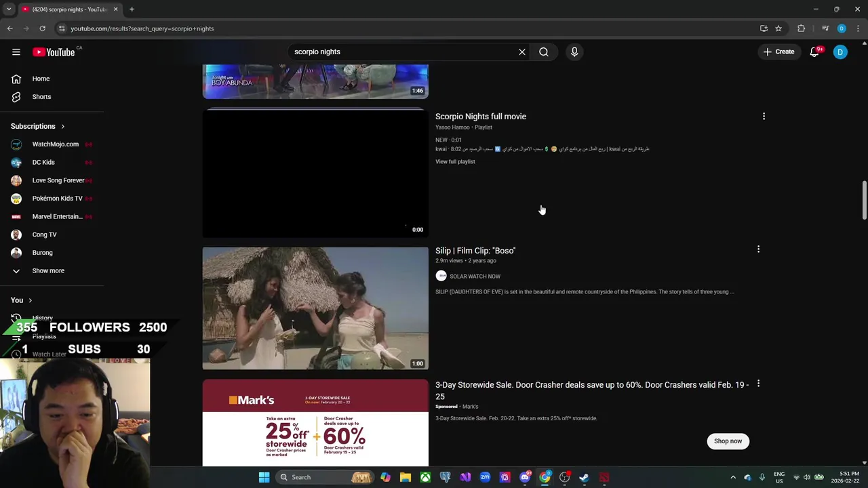Open the black Scorpio Nights playlist thumbnail
868x488 pixels.
click(x=315, y=173)
